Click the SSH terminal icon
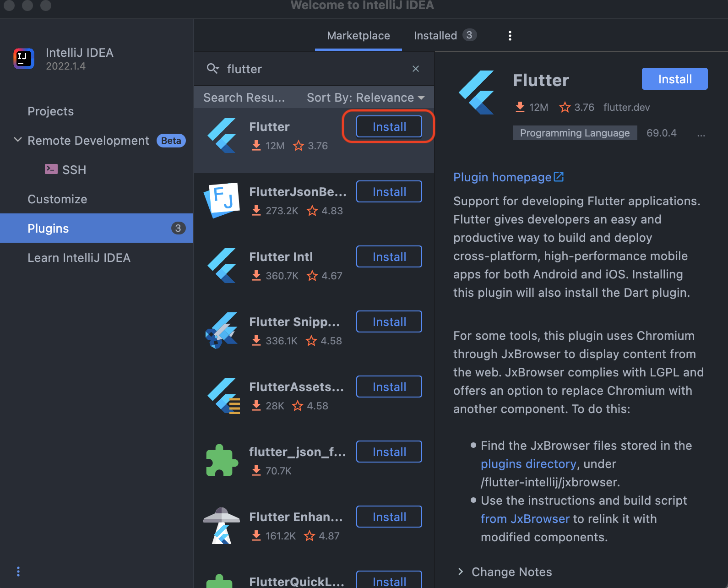The height and width of the screenshot is (588, 728). [51, 169]
